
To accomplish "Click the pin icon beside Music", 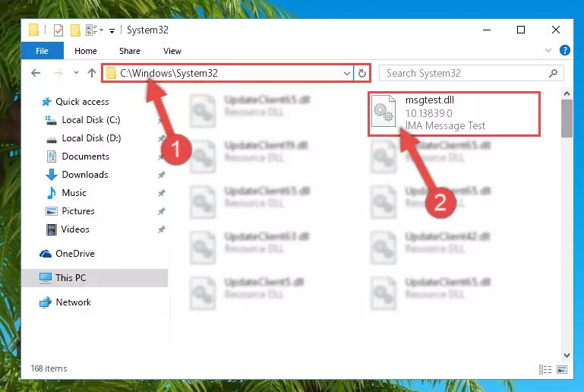I will click(x=161, y=193).
